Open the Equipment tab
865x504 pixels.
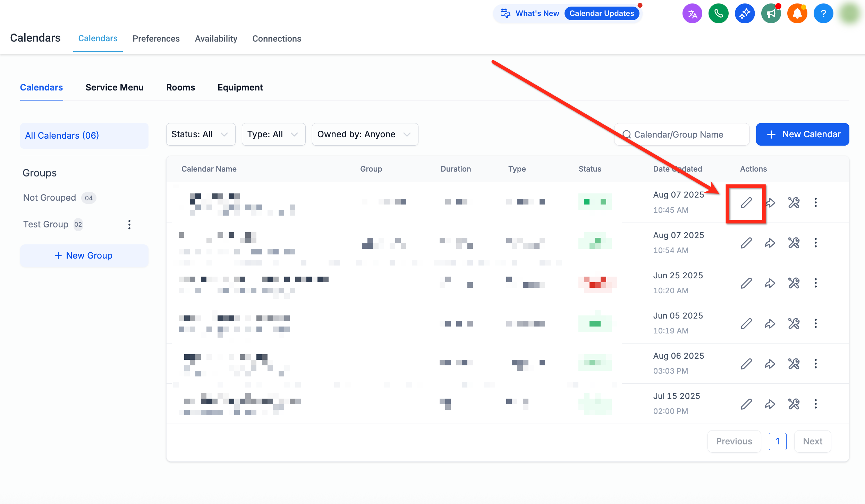(x=240, y=87)
